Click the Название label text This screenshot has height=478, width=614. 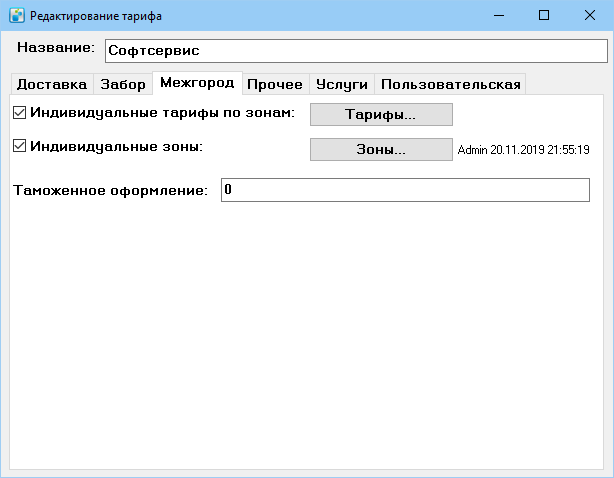coord(56,47)
